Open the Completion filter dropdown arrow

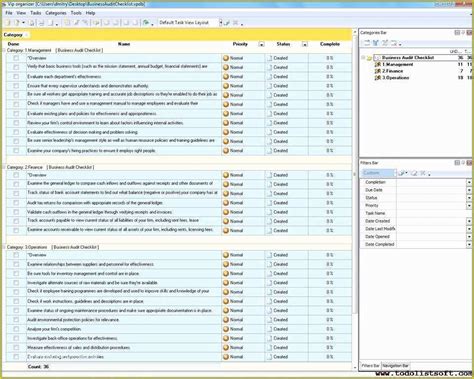(x=469, y=182)
